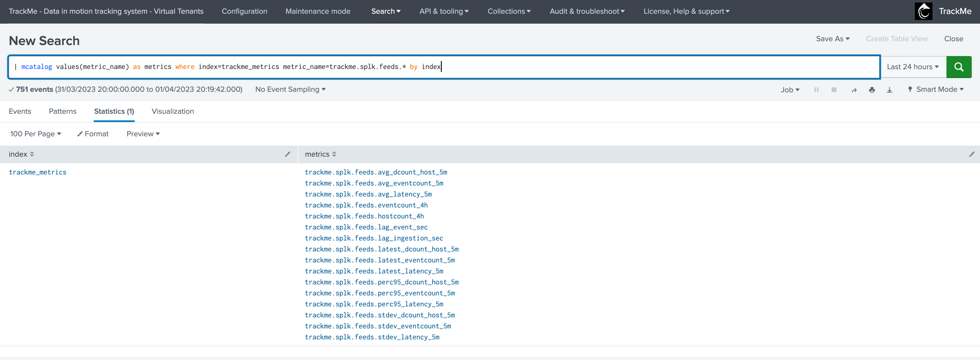Click the trackme_metrics index value
This screenshot has height=360, width=980.
point(38,172)
